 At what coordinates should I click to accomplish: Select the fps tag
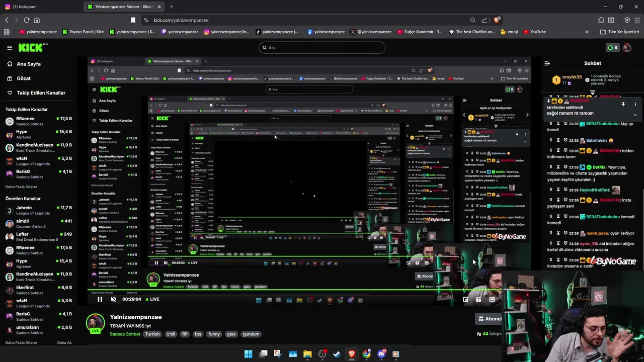(x=198, y=334)
